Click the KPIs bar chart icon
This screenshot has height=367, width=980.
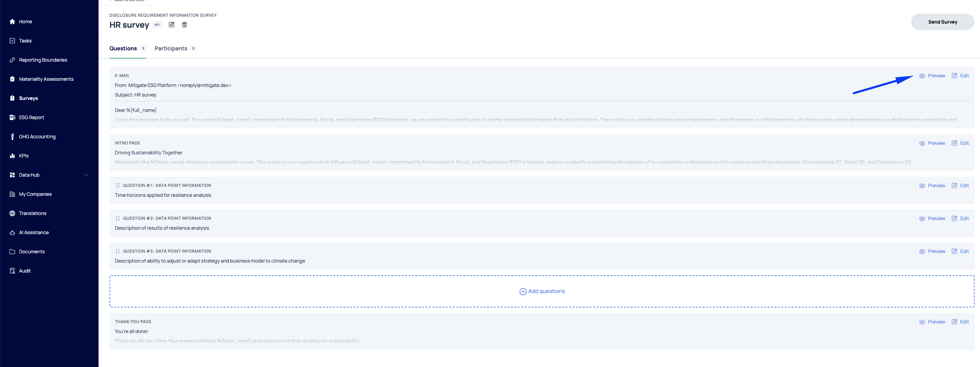(x=12, y=156)
